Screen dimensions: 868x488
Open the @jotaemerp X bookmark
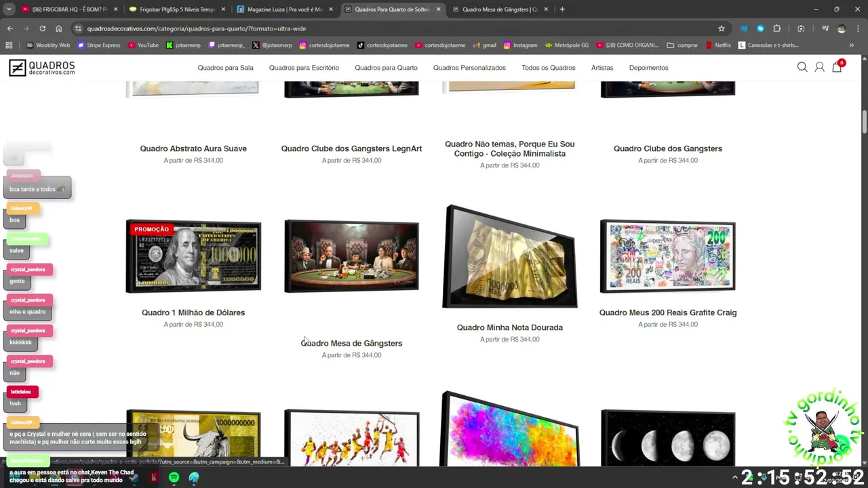coord(273,45)
